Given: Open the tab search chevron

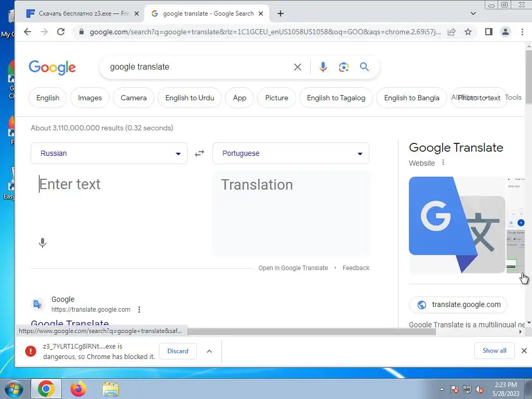Looking at the screenshot, I should pyautogui.click(x=473, y=14).
